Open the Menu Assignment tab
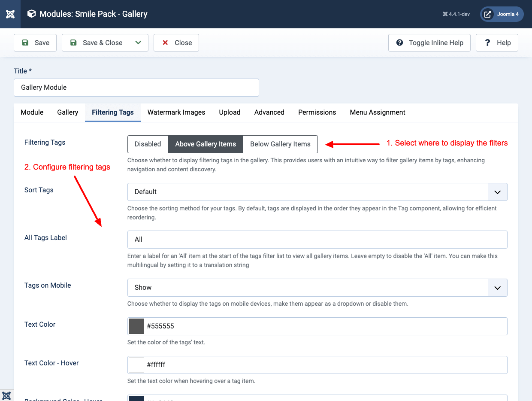 click(x=378, y=112)
